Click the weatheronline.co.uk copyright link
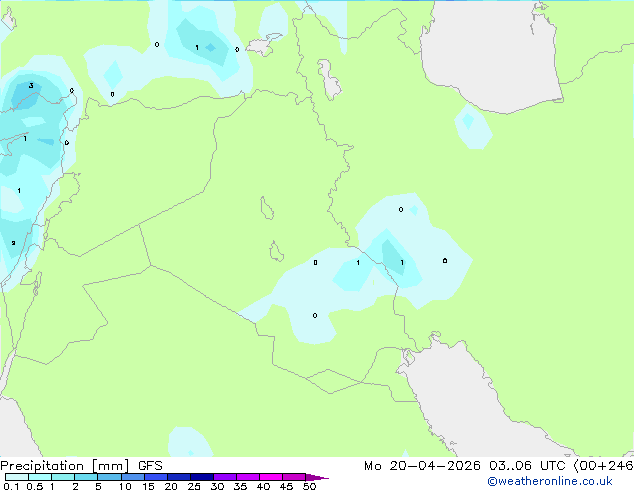634x490 pixels. (550, 481)
